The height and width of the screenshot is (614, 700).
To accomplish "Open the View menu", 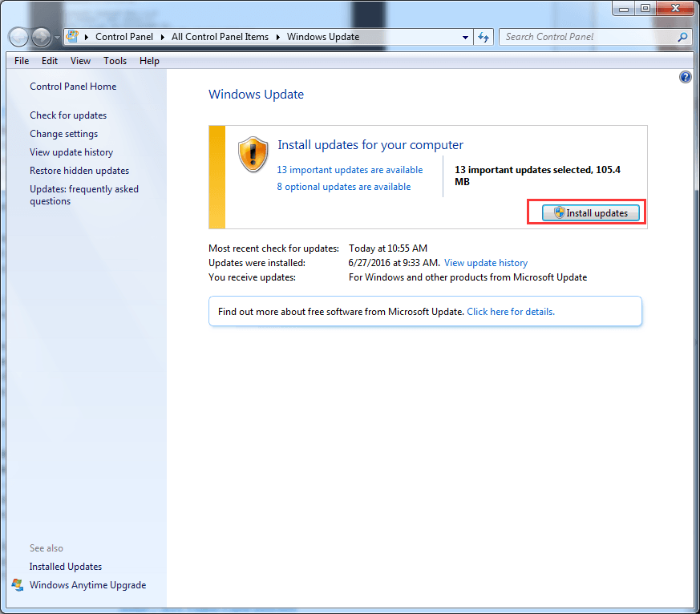I will pos(80,61).
